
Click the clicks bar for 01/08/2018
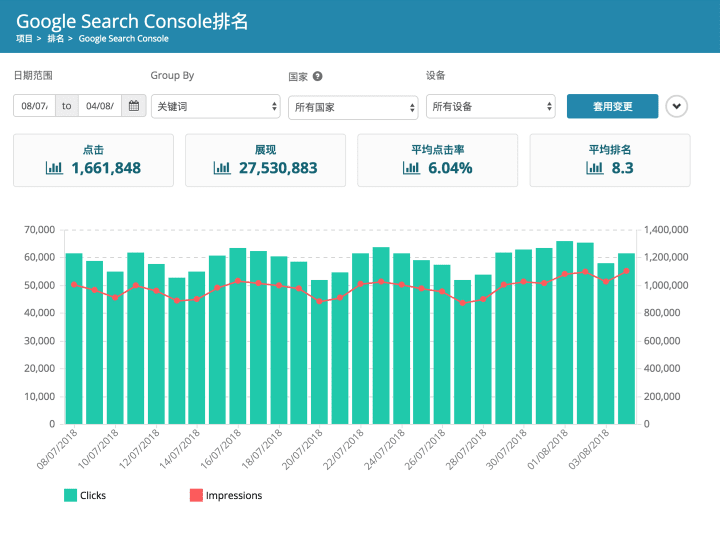pos(565,332)
